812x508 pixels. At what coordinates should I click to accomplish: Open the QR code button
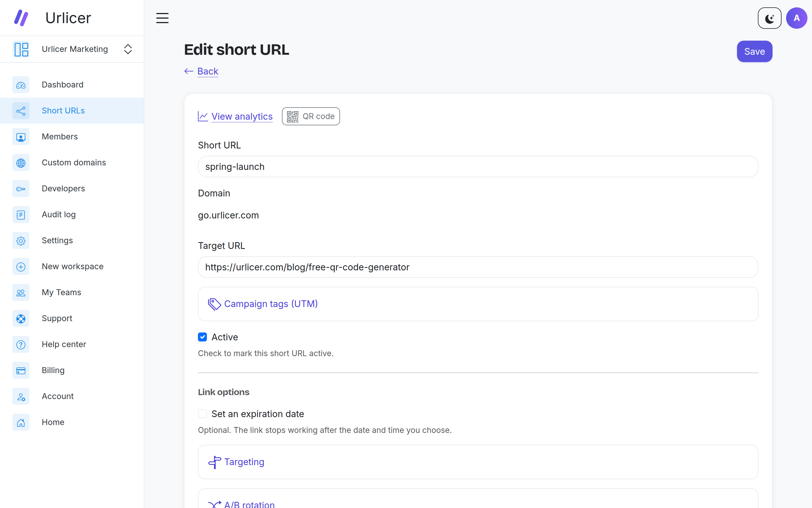click(311, 116)
